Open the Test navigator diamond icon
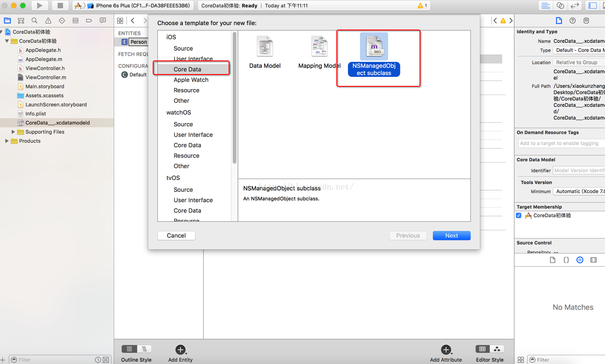Viewport: 605px width, 364px height. click(62, 20)
